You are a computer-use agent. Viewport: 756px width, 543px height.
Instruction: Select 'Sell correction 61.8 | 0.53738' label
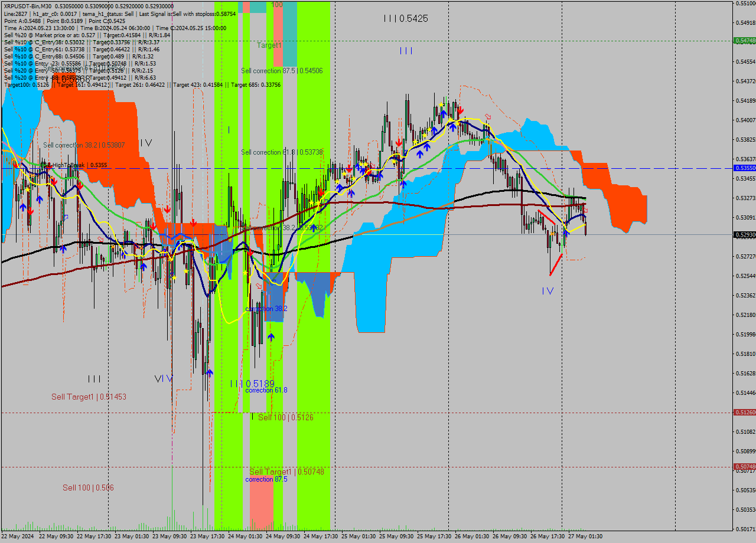point(282,152)
